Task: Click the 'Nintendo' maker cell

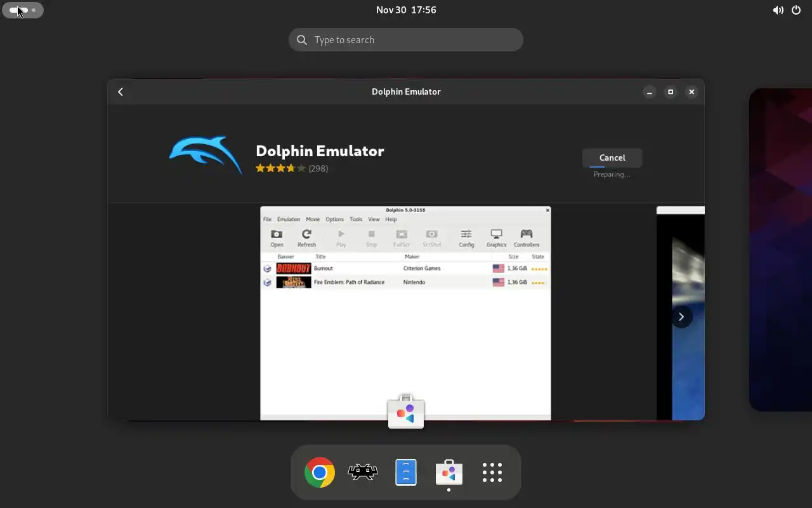Action: click(x=414, y=282)
